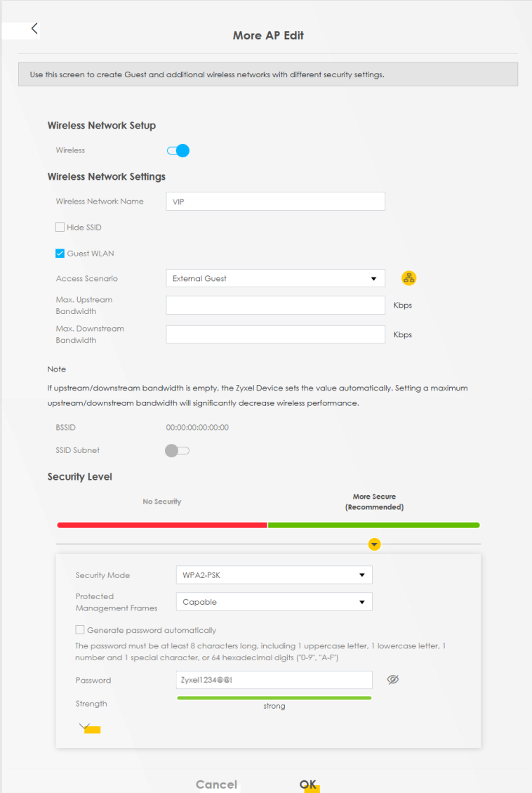This screenshot has height=793, width=532.
Task: Click the Password input field
Action: (273, 680)
